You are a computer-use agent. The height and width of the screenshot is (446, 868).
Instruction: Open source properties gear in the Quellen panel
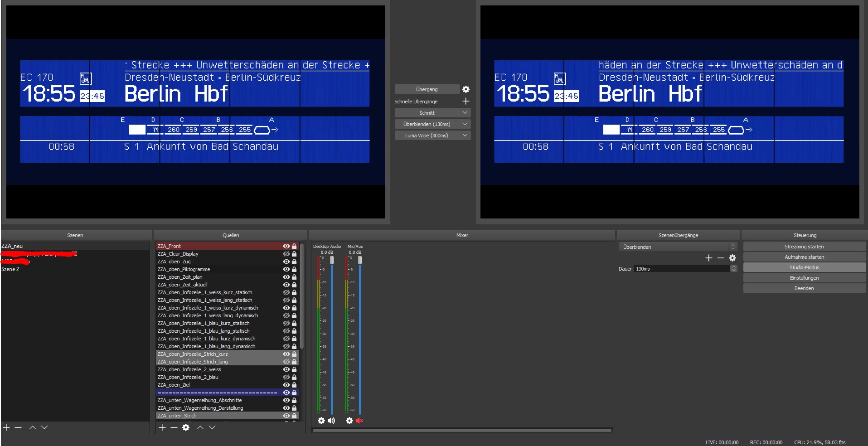[x=186, y=427]
